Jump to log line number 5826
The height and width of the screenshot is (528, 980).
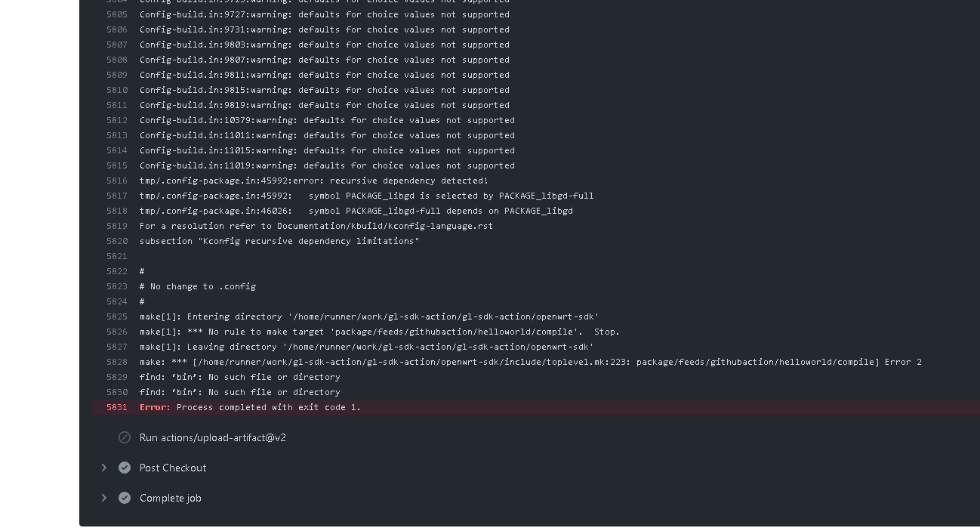(117, 332)
